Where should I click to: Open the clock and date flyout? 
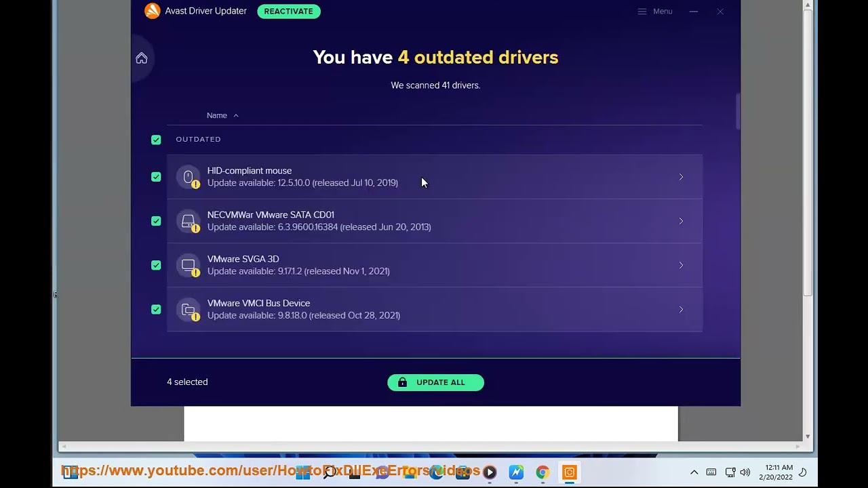(x=777, y=472)
